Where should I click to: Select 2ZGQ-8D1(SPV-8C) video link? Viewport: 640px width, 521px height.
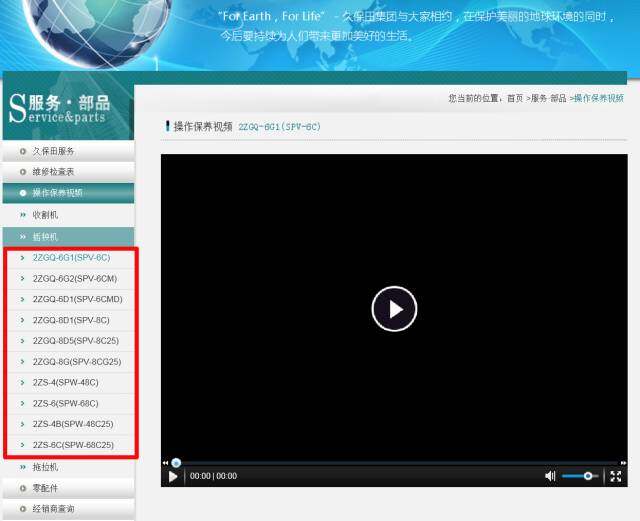pos(71,320)
